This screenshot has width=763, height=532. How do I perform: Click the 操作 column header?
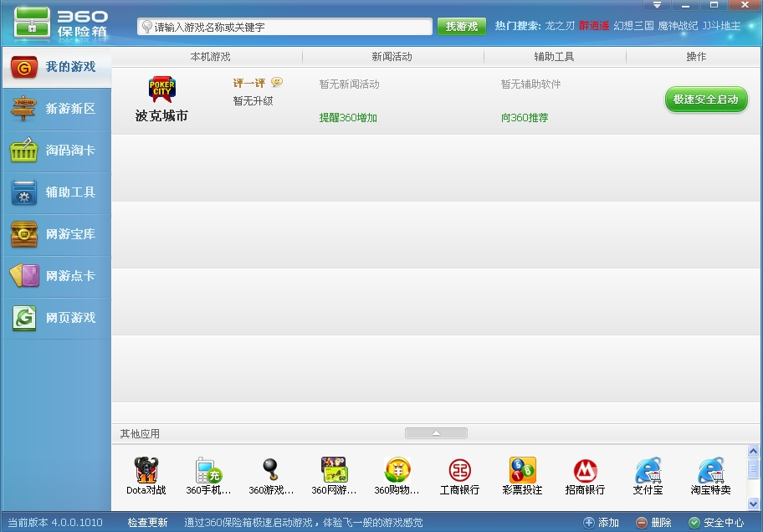[696, 57]
